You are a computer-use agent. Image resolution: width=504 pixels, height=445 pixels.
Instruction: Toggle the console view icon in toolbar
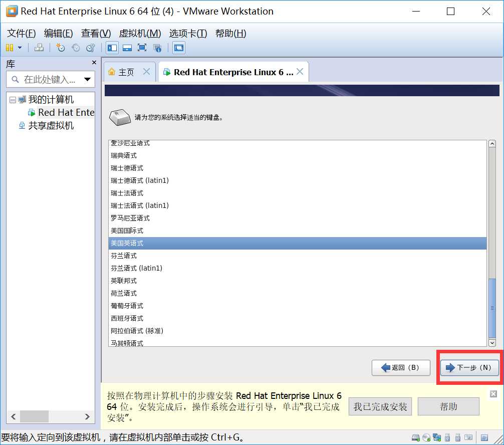(x=179, y=48)
